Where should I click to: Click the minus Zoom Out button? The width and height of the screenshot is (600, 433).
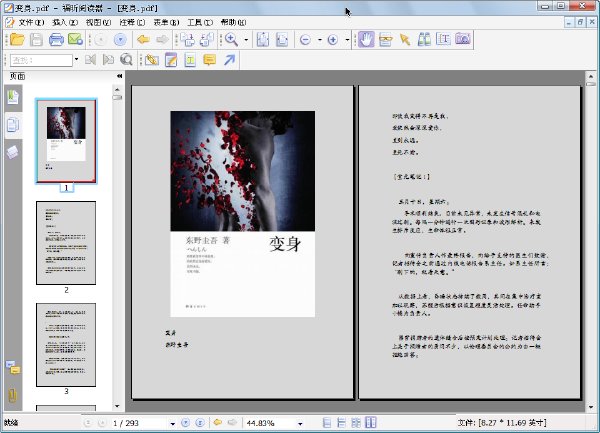305,39
